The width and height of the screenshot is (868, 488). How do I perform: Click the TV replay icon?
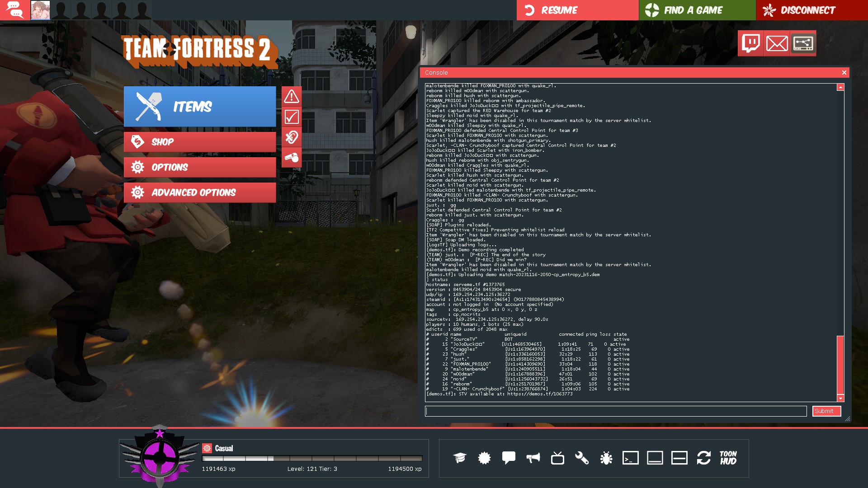pyautogui.click(x=557, y=458)
